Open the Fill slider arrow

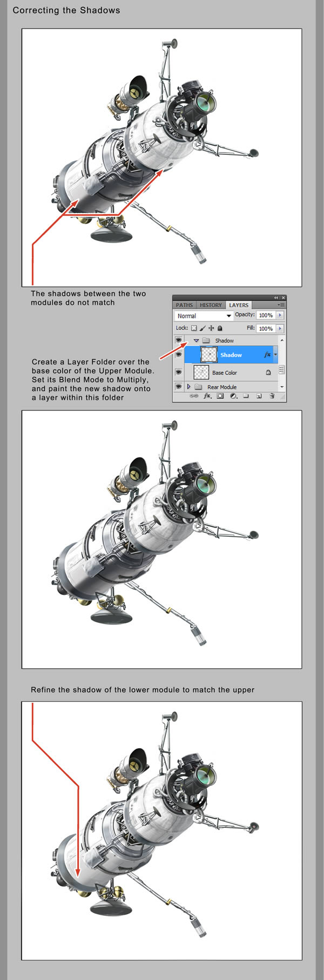(x=280, y=328)
